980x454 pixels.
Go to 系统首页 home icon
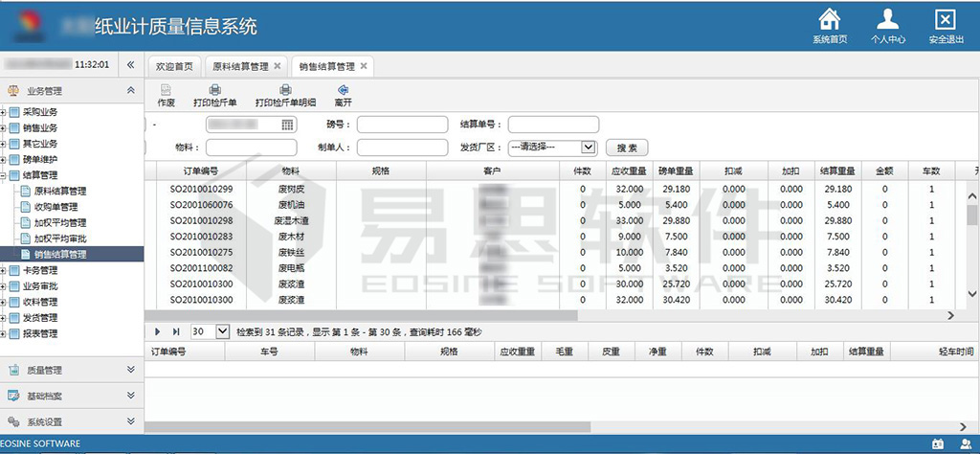coord(830,20)
